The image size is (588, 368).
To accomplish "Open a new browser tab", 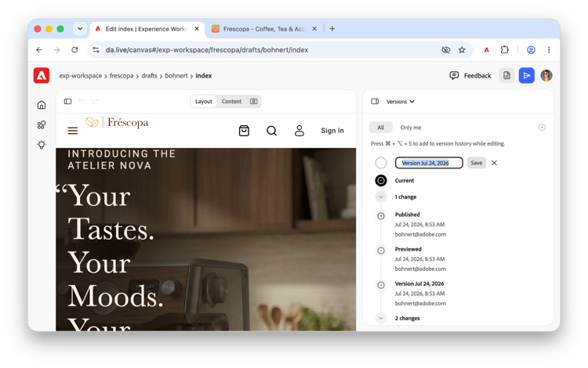I will click(x=332, y=29).
